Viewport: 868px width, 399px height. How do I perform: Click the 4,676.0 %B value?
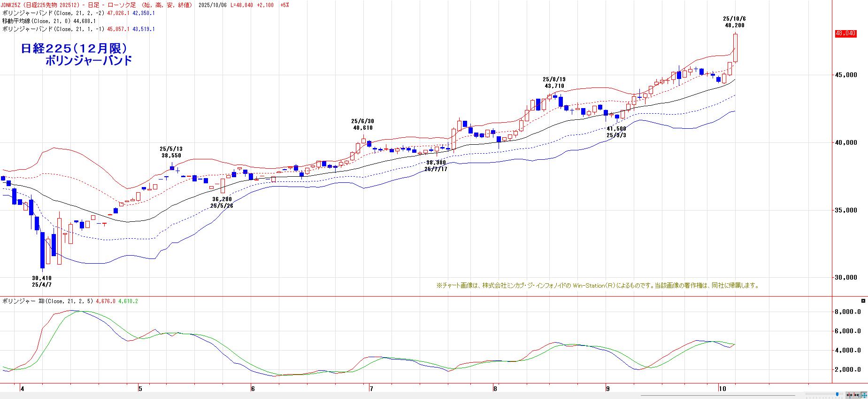click(105, 301)
